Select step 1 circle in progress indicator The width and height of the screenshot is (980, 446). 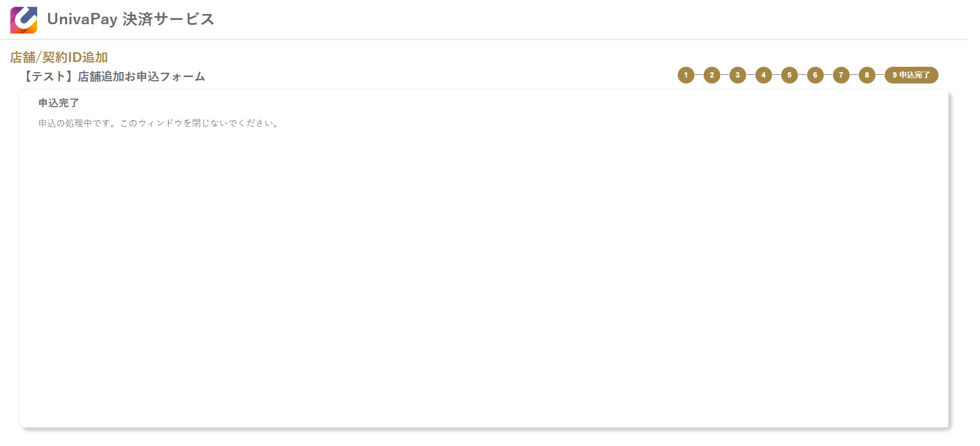[x=686, y=75]
